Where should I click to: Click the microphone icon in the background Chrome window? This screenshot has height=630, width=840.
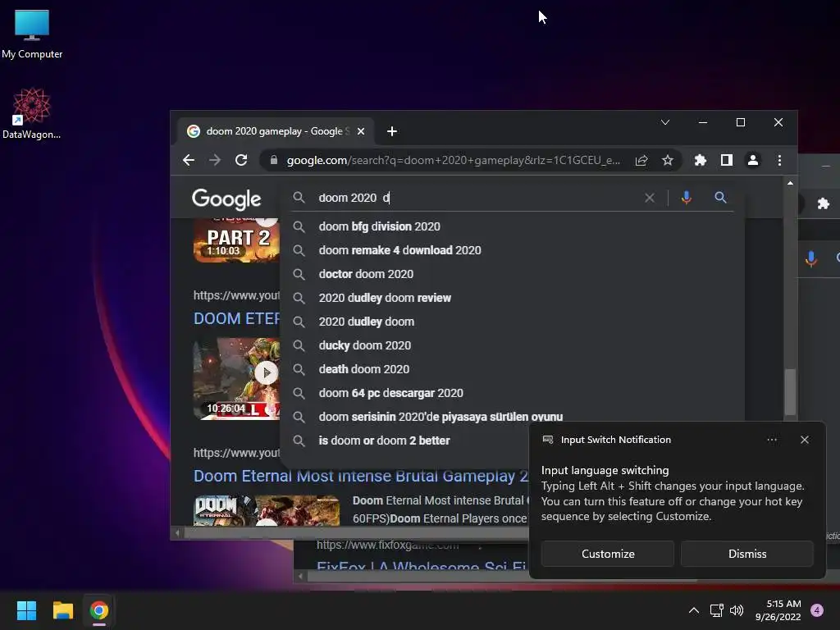(811, 259)
